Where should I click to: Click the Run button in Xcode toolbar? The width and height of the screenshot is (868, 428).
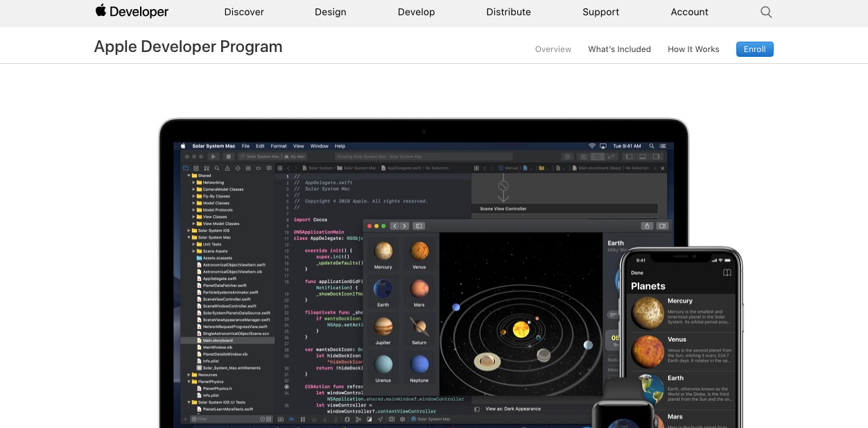coord(214,157)
